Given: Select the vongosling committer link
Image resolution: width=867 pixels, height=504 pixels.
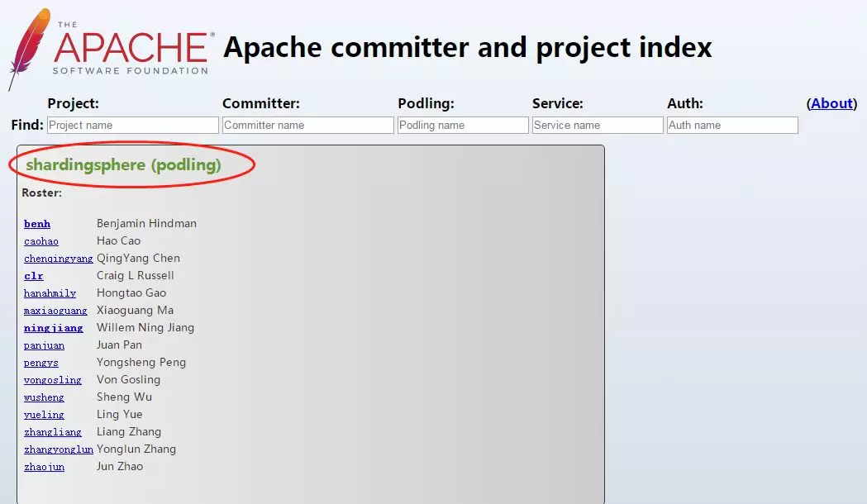Looking at the screenshot, I should pos(53,380).
